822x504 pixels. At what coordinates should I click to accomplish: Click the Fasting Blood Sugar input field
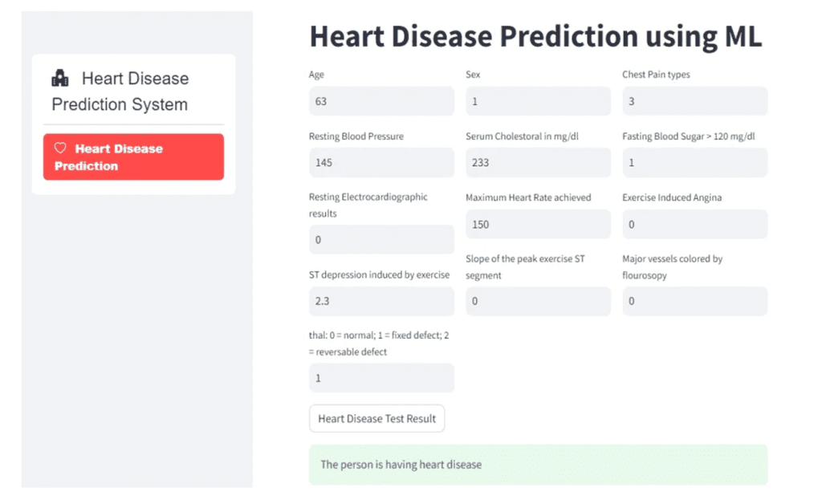click(694, 162)
